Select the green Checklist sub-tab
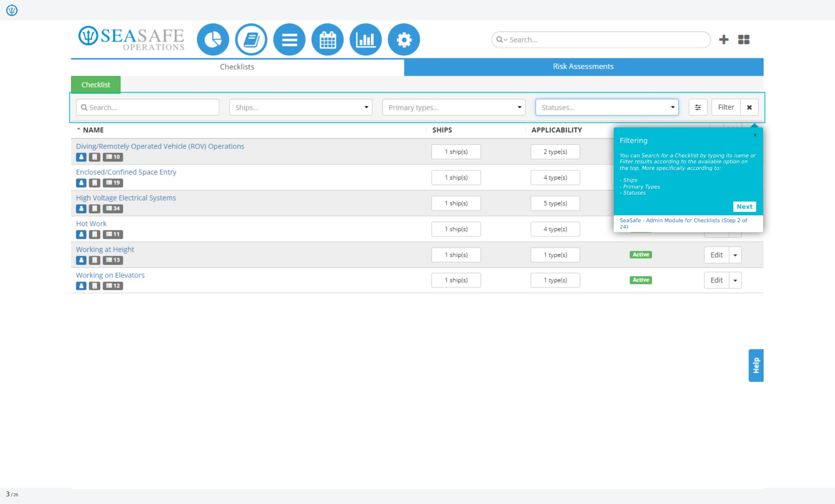Viewport: 835px width, 504px height. (96, 84)
